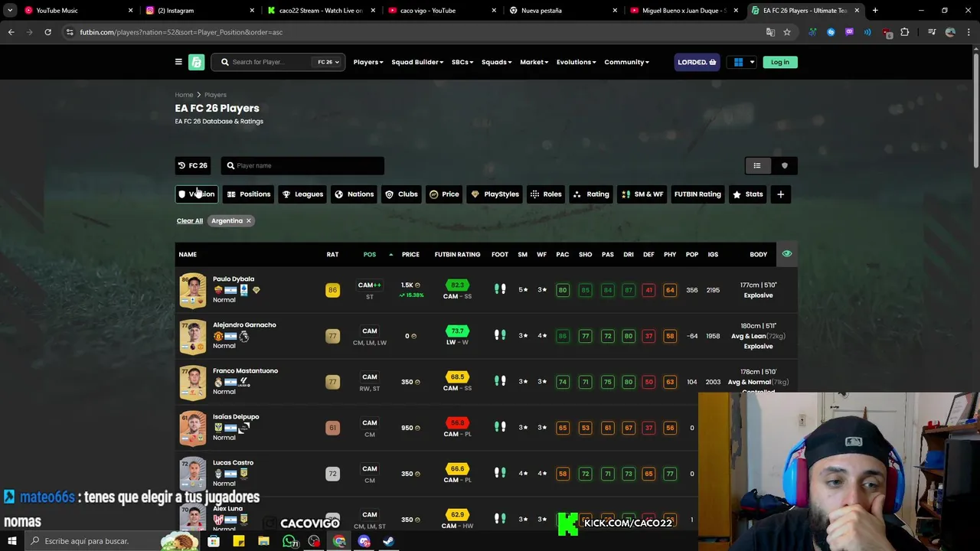Open the FUTBIN Rating filter
The image size is (980, 551).
(x=697, y=194)
